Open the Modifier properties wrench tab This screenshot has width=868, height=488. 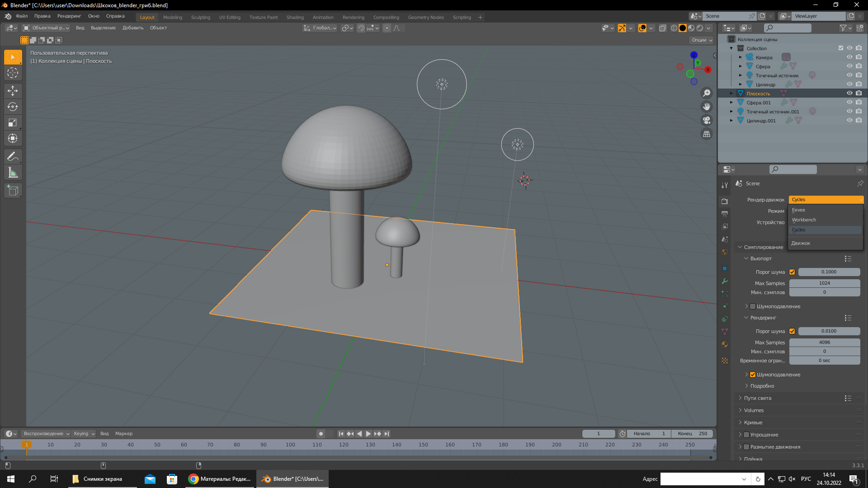click(725, 281)
